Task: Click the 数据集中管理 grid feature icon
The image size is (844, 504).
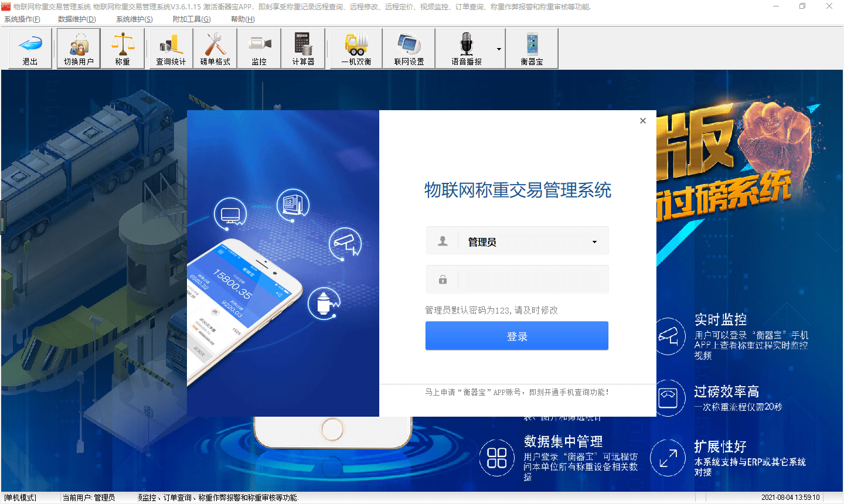Action: click(497, 458)
